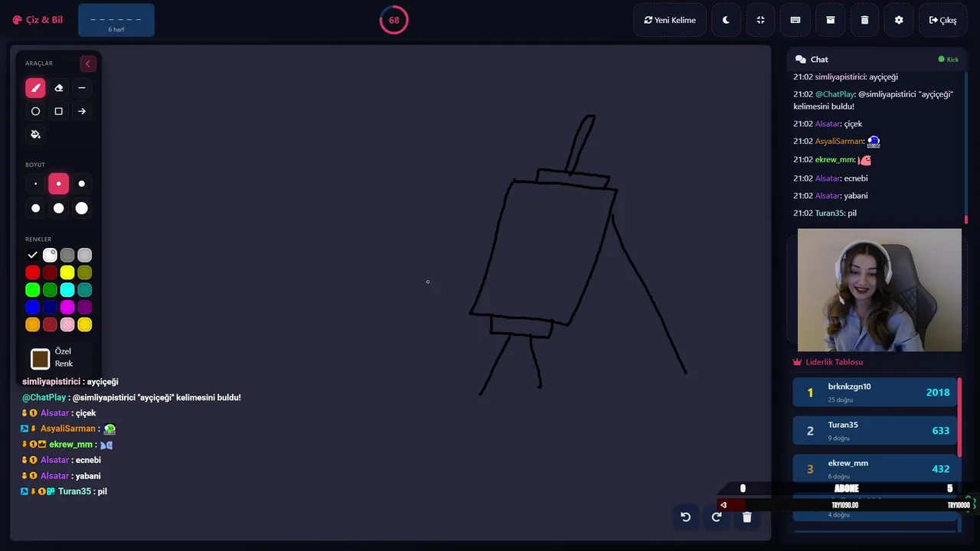Pick the dark green color swatch
The width and height of the screenshot is (980, 551).
pos(50,290)
